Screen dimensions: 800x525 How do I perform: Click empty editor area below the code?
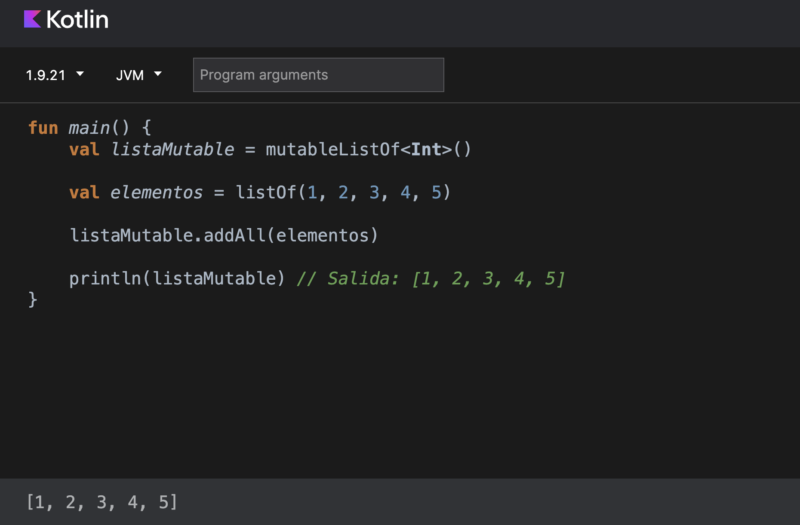[x=400, y=393]
